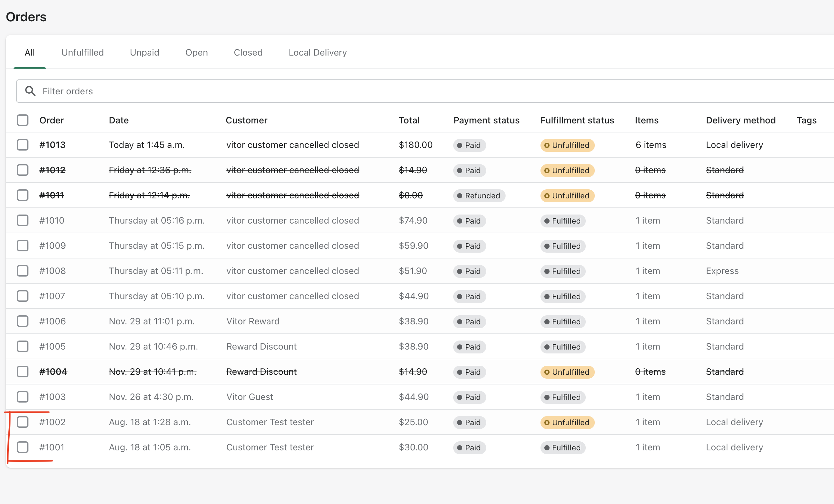Click the Fulfilled badge on order #1010
Screen dimensions: 834x504
click(x=562, y=221)
